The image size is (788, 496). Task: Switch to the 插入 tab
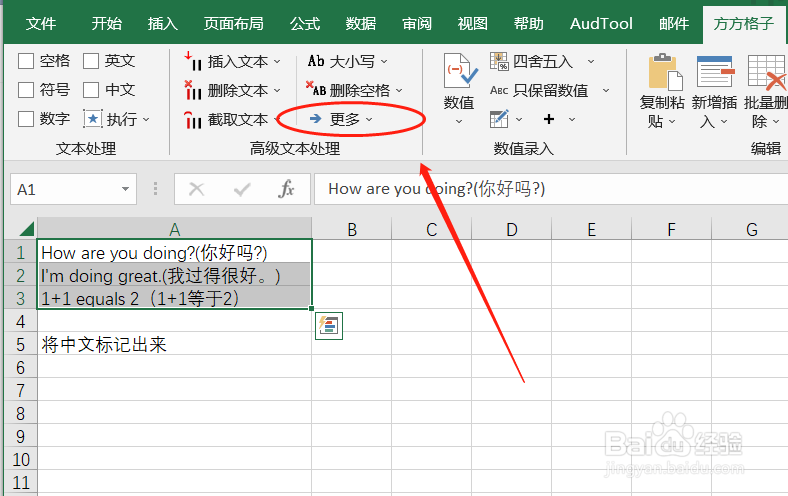click(162, 24)
